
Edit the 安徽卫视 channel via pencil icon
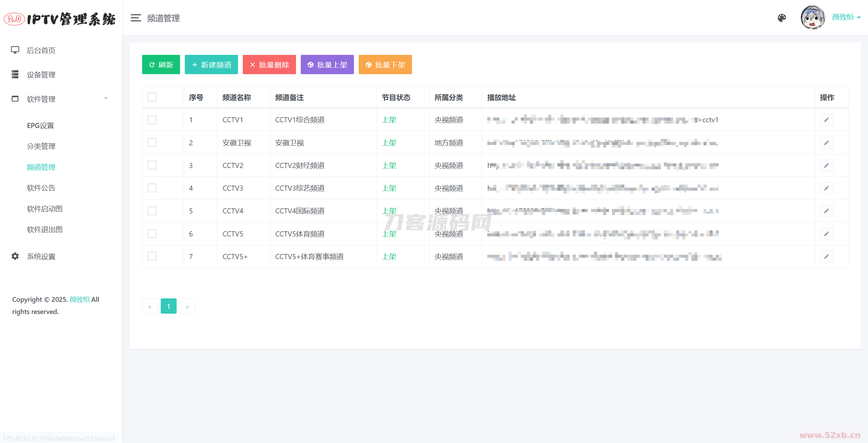[x=826, y=143]
